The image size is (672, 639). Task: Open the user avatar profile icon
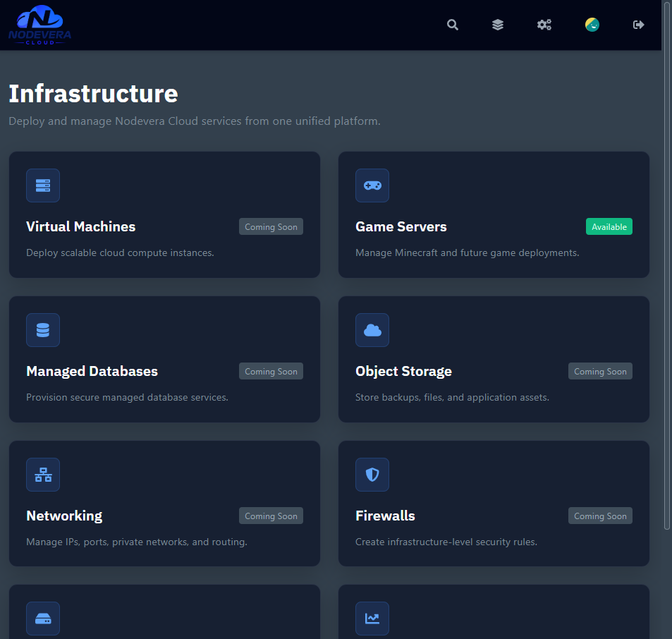click(592, 25)
